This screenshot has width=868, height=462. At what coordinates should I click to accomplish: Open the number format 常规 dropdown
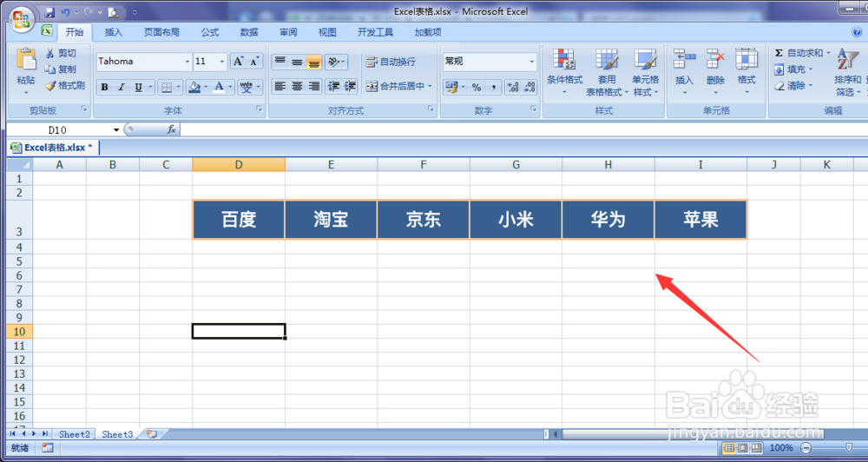(x=532, y=62)
